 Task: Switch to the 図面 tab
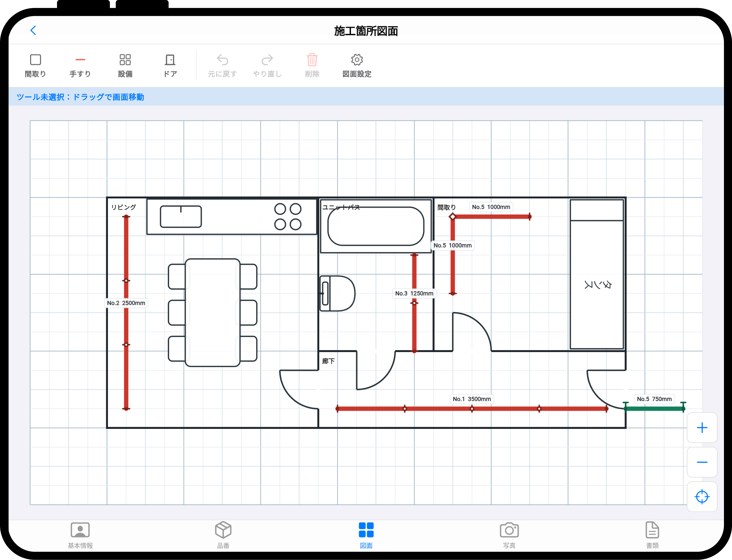coord(366,535)
